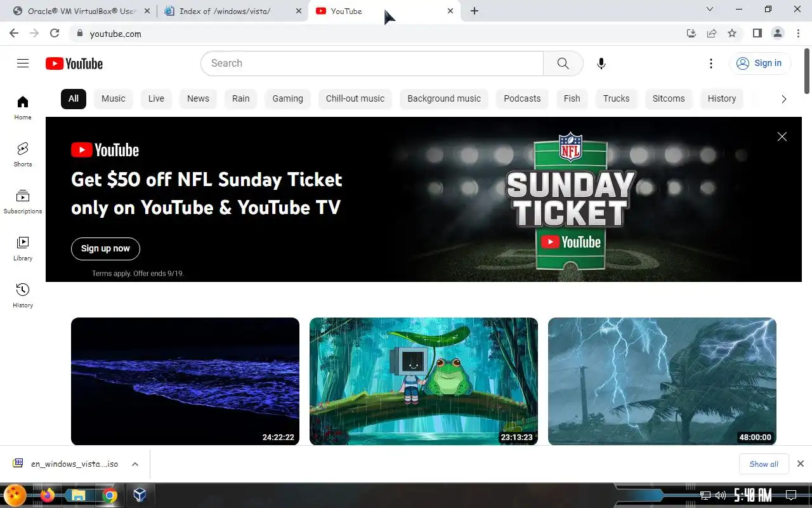Image resolution: width=812 pixels, height=508 pixels.
Task: Switch to the Oracle VM VirtualBox tab
Action: coord(81,11)
